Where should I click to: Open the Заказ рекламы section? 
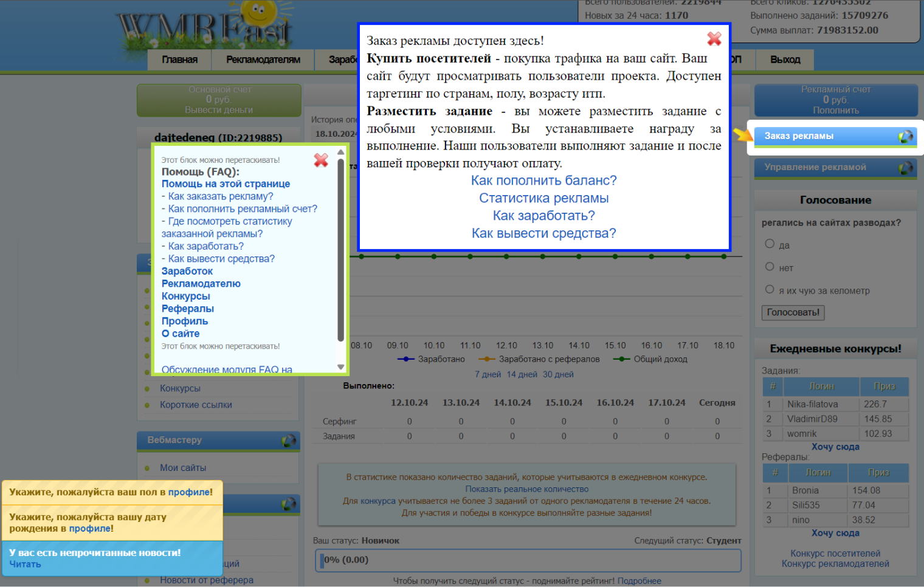coord(835,137)
